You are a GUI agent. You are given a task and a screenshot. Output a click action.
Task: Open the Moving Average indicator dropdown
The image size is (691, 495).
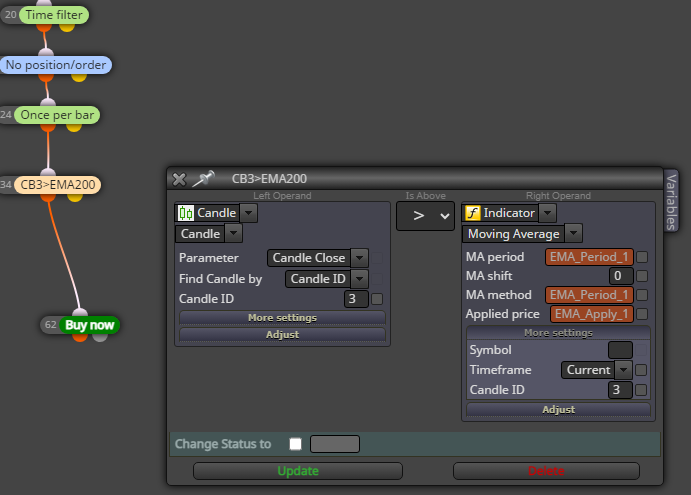coord(573,234)
